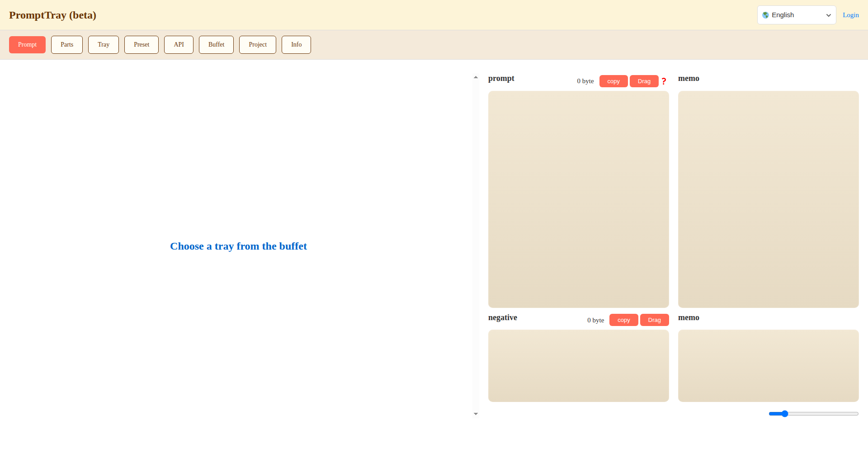This screenshot has width=868, height=449.
Task: Click the Login link
Action: tap(850, 15)
